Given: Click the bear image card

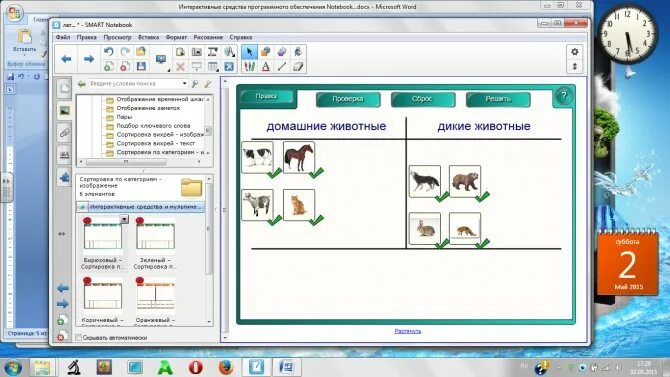Looking at the screenshot, I should click(465, 181).
